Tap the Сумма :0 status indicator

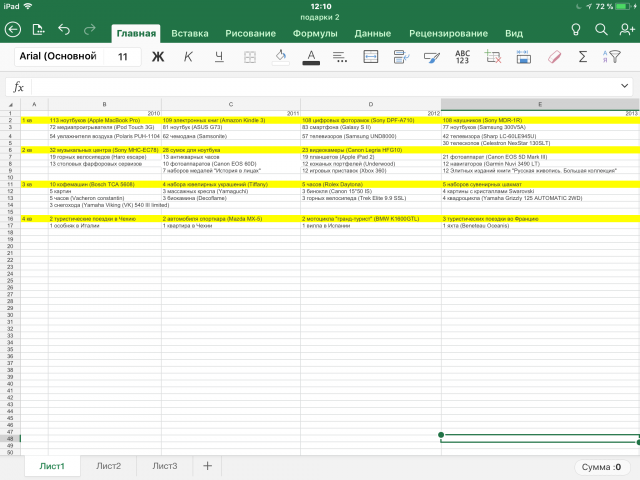(x=602, y=467)
